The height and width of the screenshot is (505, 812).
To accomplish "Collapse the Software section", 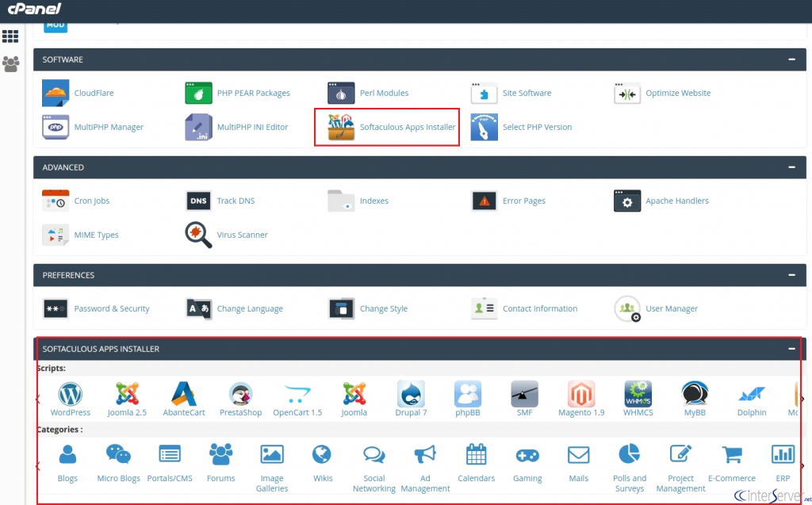I will [791, 59].
